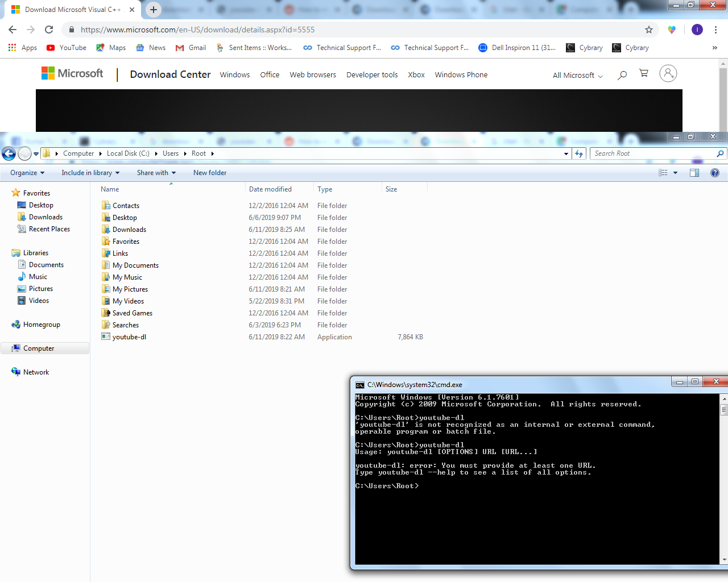
Task: Click the Chrome URL address bar
Action: 358,30
